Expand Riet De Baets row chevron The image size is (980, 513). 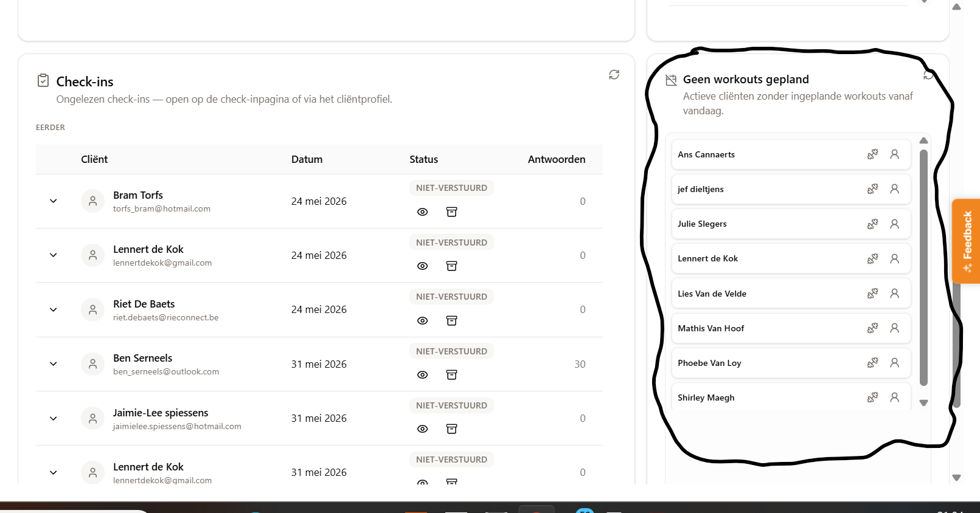click(54, 310)
